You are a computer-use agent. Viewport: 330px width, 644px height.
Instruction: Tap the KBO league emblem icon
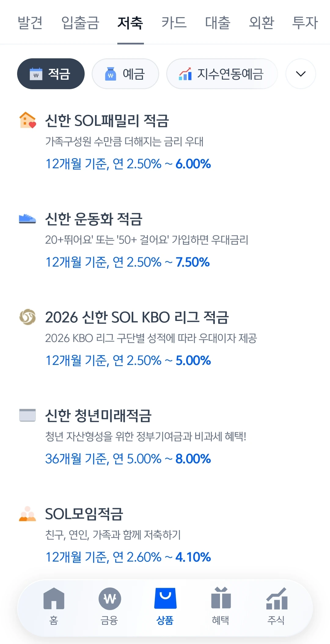(28, 317)
